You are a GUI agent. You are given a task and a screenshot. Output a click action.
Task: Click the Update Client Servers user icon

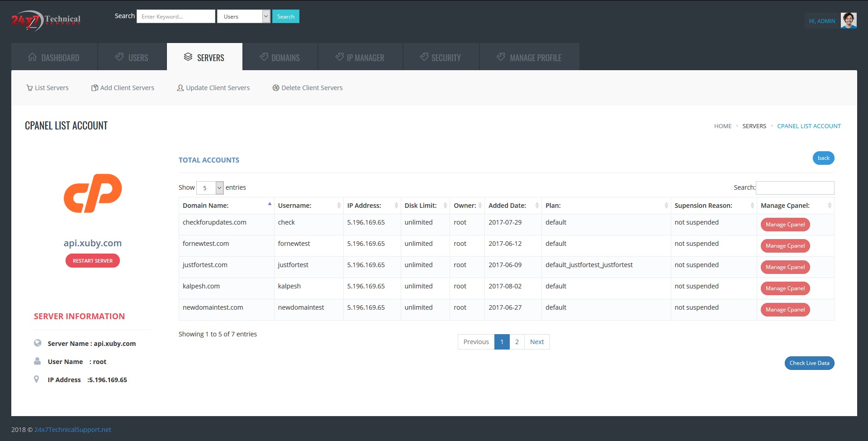pyautogui.click(x=180, y=88)
